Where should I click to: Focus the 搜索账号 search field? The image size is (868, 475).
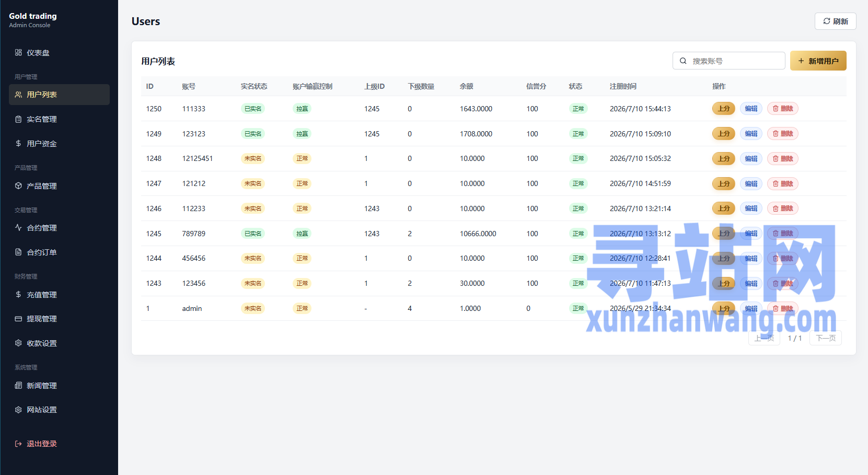tap(728, 61)
